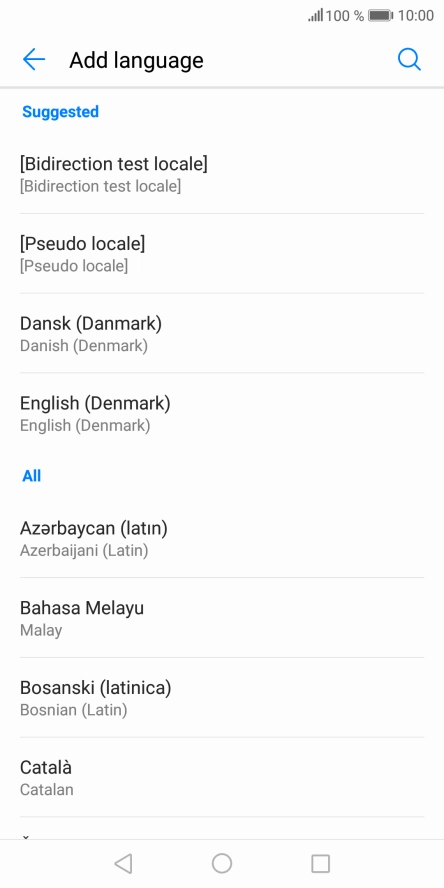The width and height of the screenshot is (444, 888).
Task: Tap the 100 % battery percentage text
Action: point(344,16)
